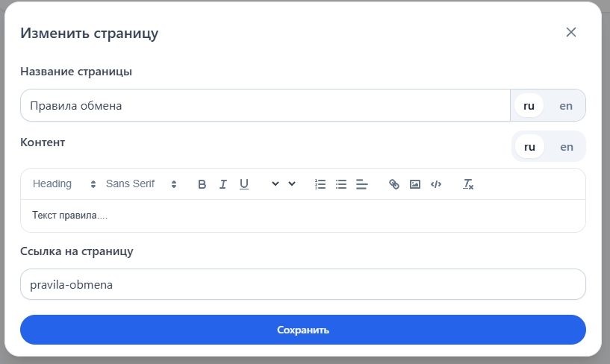610x364 pixels.
Task: Insert a hyperlink into content
Action: 394,184
